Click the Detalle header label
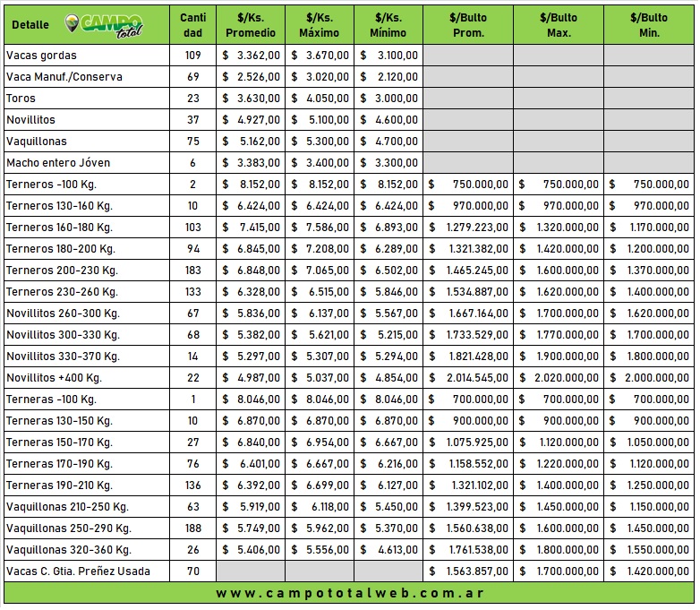 30,25
